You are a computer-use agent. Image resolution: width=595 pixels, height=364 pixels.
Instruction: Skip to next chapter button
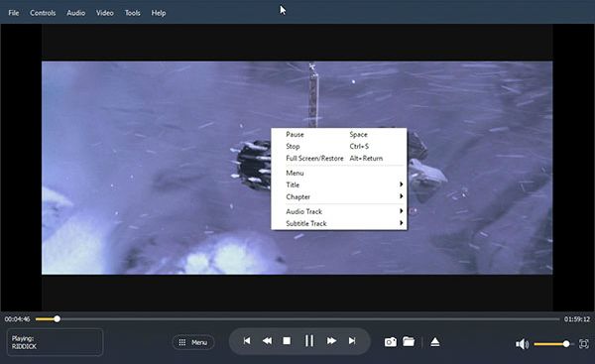pyautogui.click(x=352, y=341)
